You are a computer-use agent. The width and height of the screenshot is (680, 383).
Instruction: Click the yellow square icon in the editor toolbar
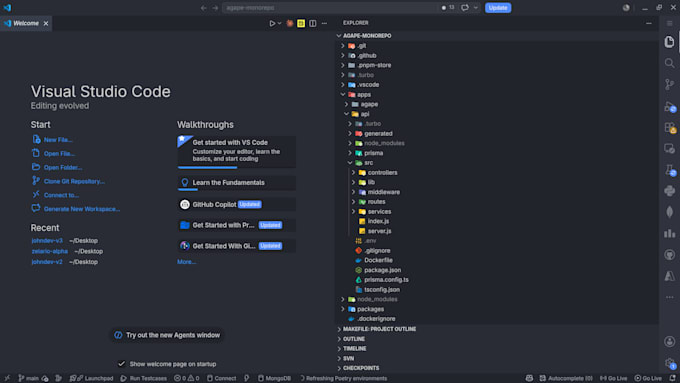click(301, 23)
